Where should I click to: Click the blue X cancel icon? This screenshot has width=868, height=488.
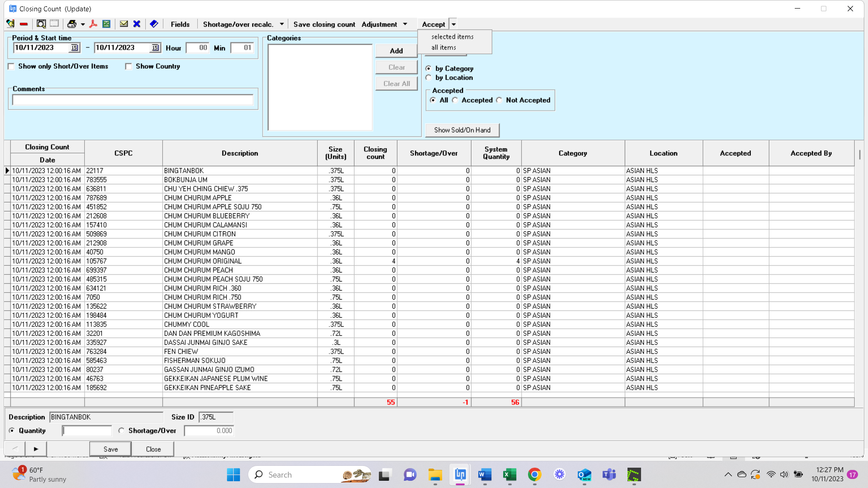[x=137, y=24]
